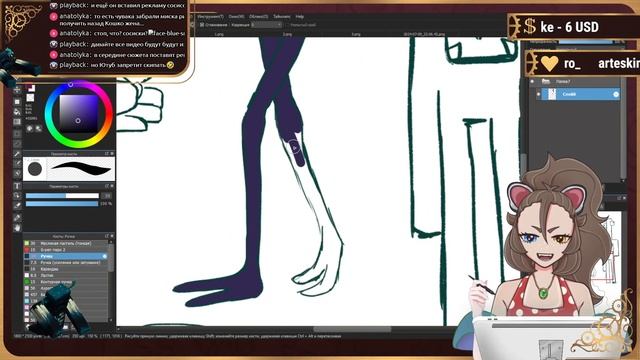640x360 pixels.
Task: Select the Bucket fill tool
Action: pos(17,112)
